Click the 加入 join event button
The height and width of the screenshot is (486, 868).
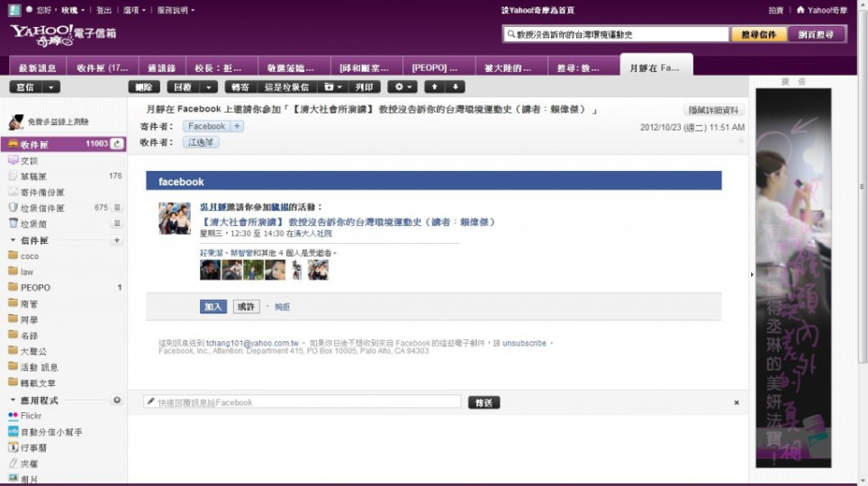click(x=213, y=307)
